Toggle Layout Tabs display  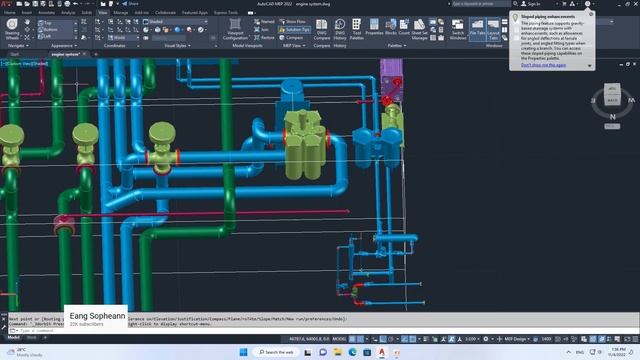tap(493, 29)
